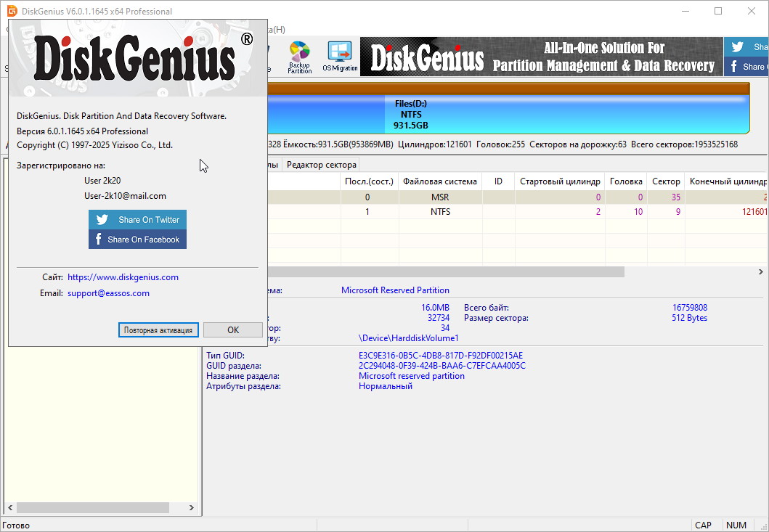
Task: Open the Backup Partition tool
Action: 300,57
